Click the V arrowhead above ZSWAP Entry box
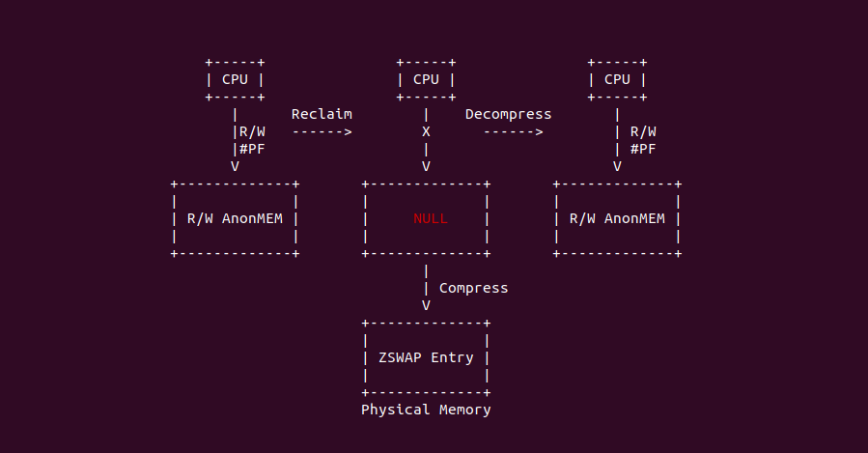The image size is (868, 453). (426, 305)
